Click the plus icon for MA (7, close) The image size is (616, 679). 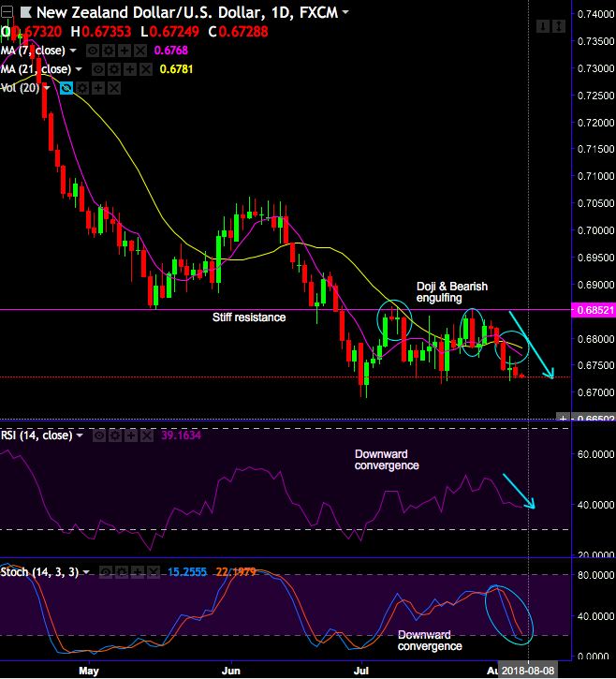pyautogui.click(x=125, y=51)
